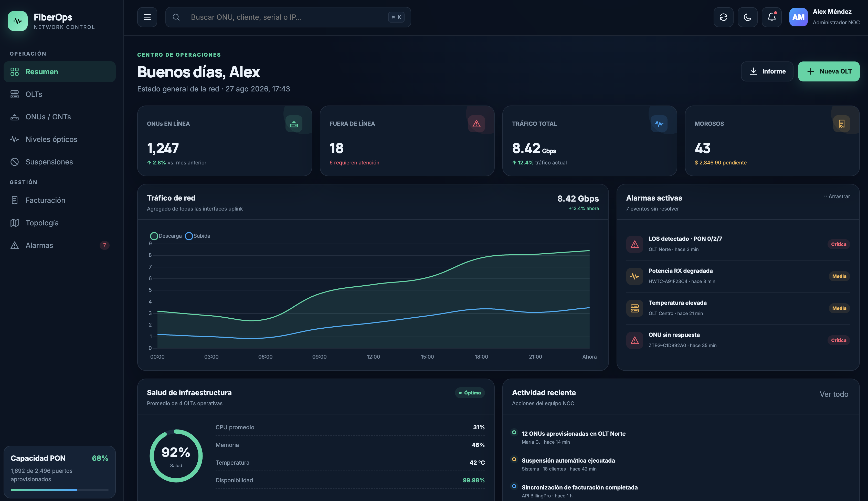
Task: Click the Media badge on Temperatura elevada
Action: click(839, 308)
